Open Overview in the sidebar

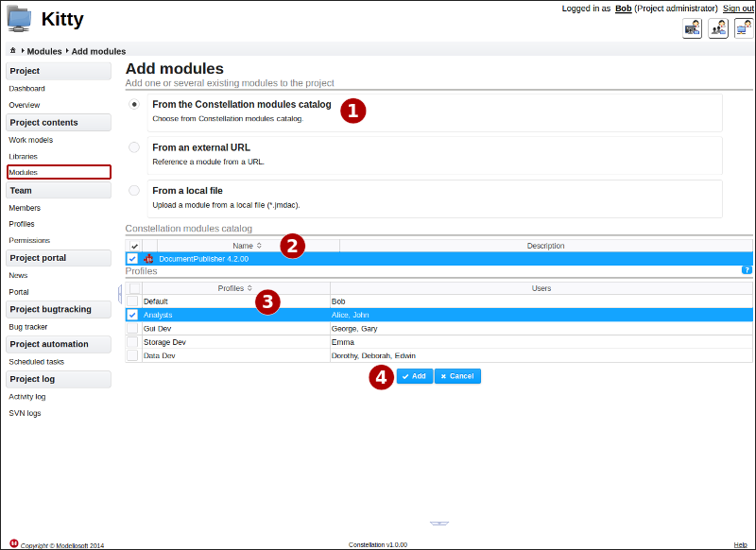coord(25,105)
